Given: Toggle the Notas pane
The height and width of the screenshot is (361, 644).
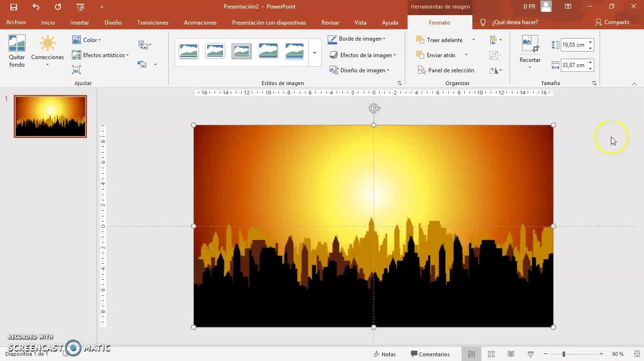Looking at the screenshot, I should (x=384, y=354).
